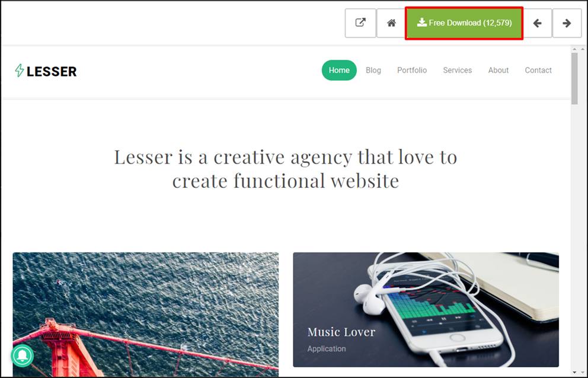Go to previous template arrow
The height and width of the screenshot is (378, 588).
coord(538,23)
